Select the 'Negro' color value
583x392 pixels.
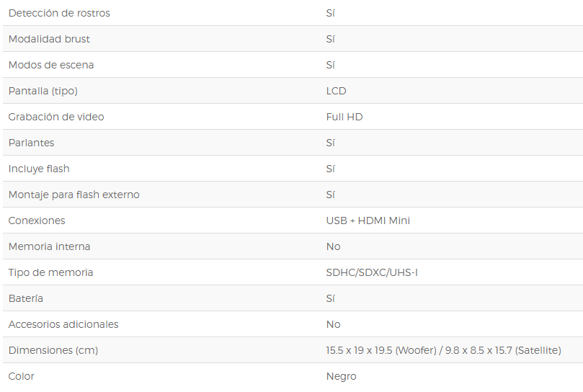[342, 376]
